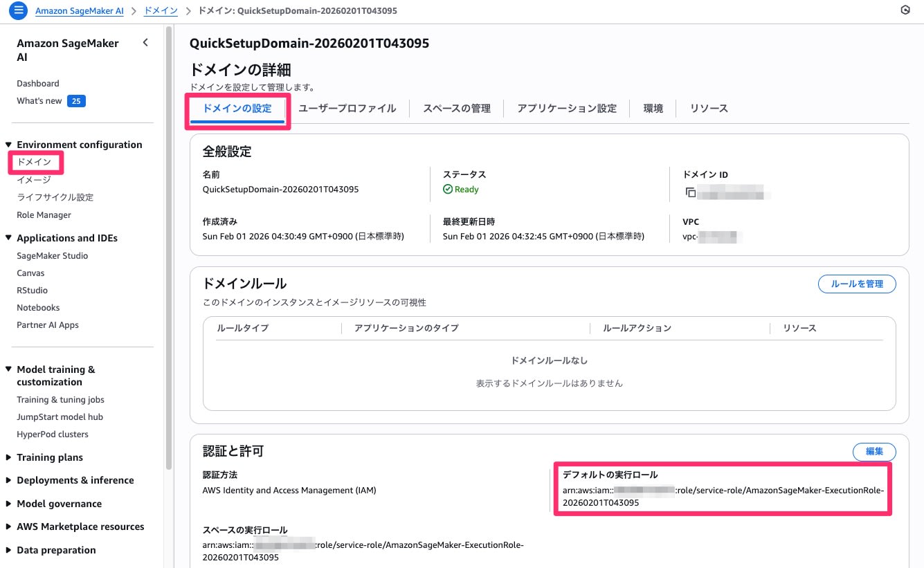924x568 pixels.
Task: Click the default execution role ARN text
Action: (x=723, y=497)
